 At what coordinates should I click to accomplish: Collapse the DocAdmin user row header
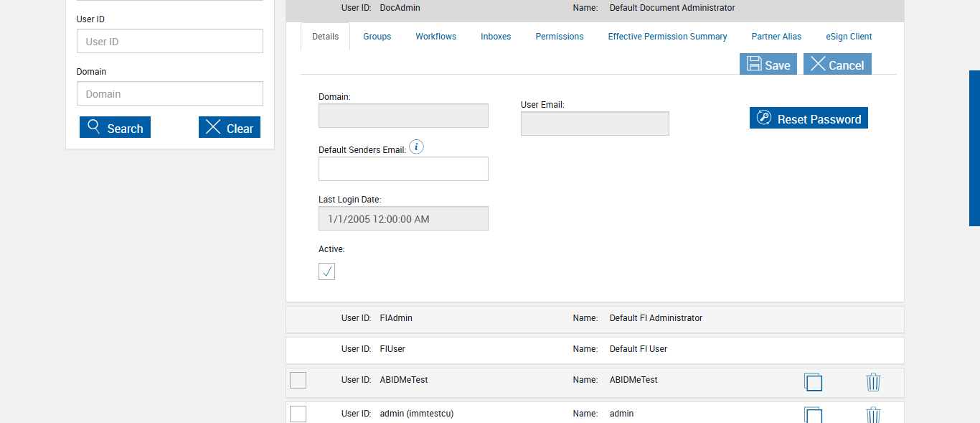(594, 9)
